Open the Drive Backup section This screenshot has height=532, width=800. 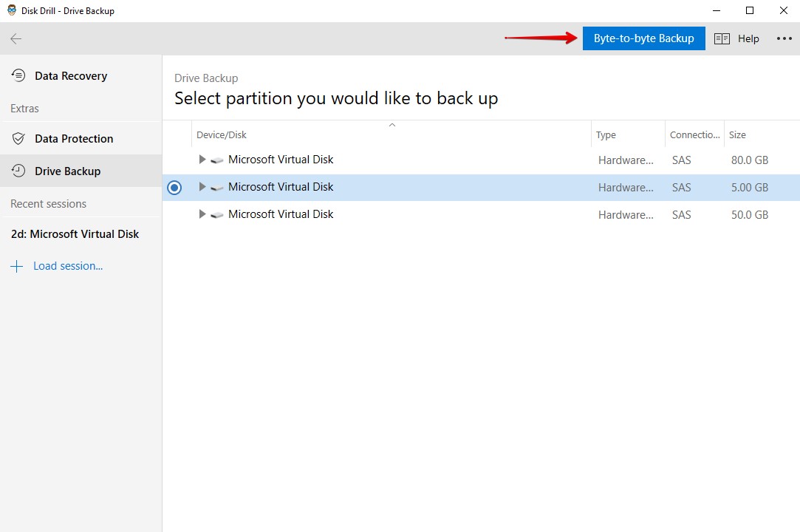[81, 171]
